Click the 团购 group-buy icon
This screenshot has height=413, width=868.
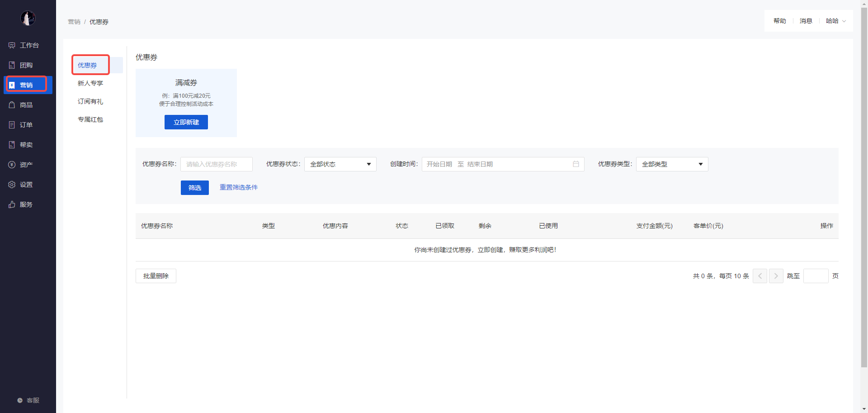pos(12,65)
